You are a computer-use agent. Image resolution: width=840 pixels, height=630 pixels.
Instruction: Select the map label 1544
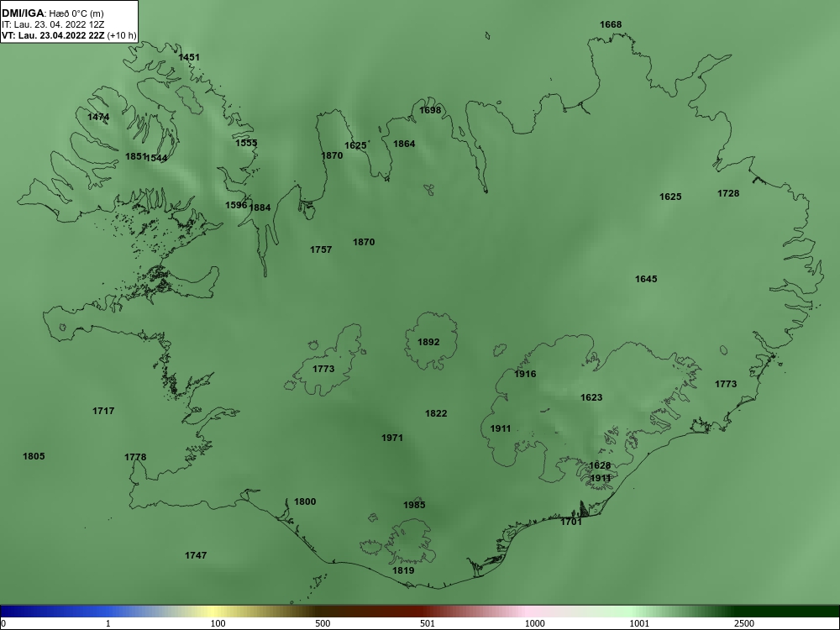tap(156, 158)
